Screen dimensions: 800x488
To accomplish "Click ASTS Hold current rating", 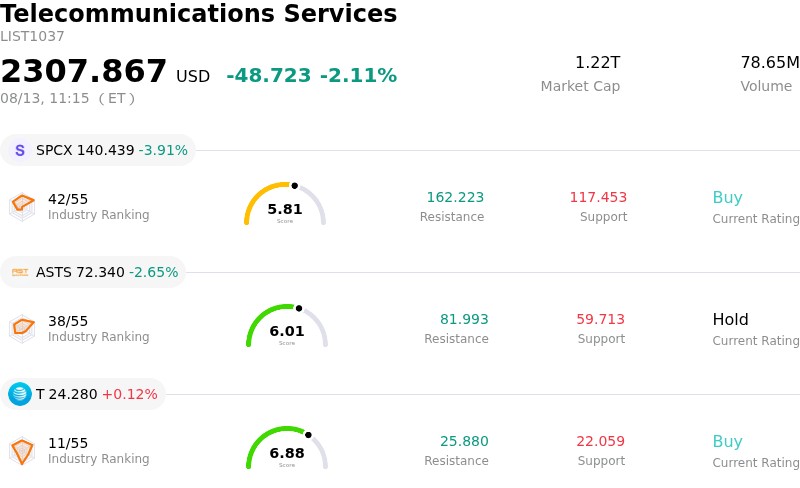I will [x=731, y=320].
